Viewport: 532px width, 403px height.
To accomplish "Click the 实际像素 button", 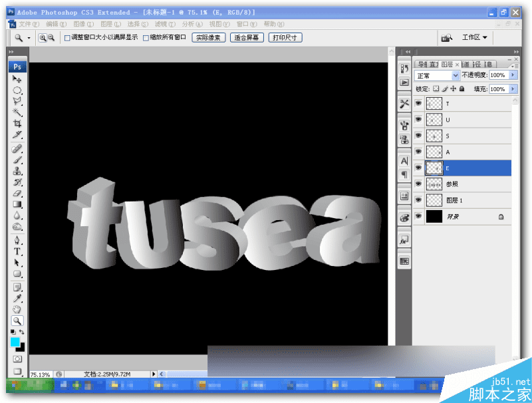I will (209, 38).
